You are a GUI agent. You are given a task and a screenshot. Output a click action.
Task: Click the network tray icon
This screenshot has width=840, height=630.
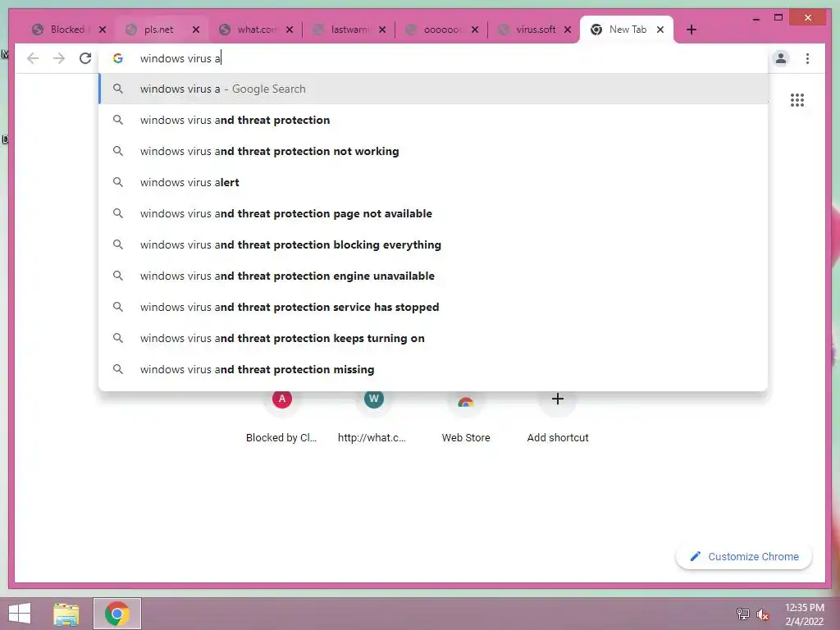coord(743,614)
